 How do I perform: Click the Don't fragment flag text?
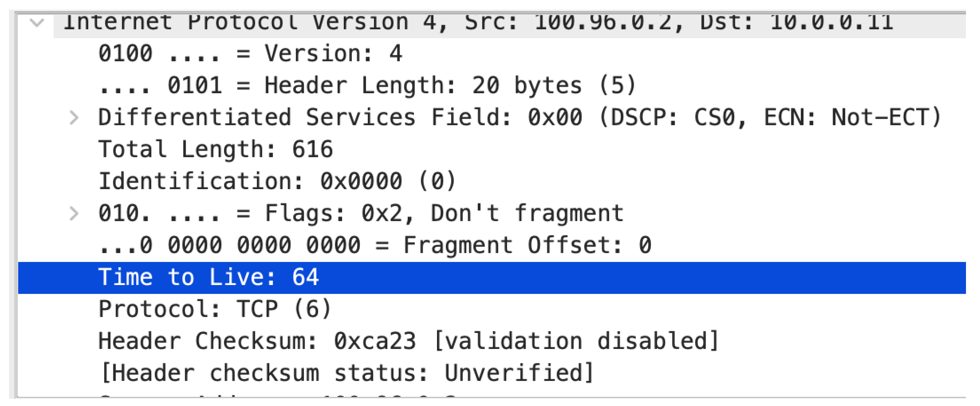527,213
